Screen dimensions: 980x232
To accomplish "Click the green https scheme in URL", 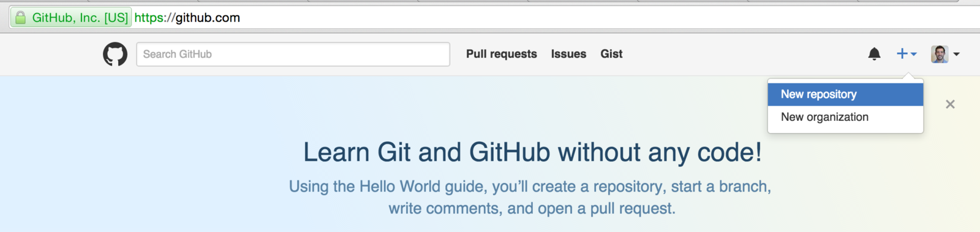I will (x=148, y=18).
